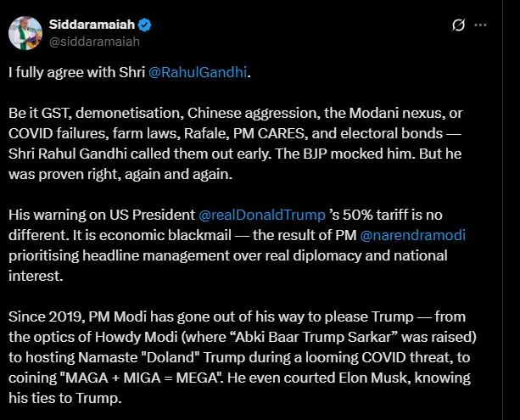This screenshot has height=420, width=520.
Task: Click the Grok icon beside the post menu
Action: pyautogui.click(x=456, y=25)
